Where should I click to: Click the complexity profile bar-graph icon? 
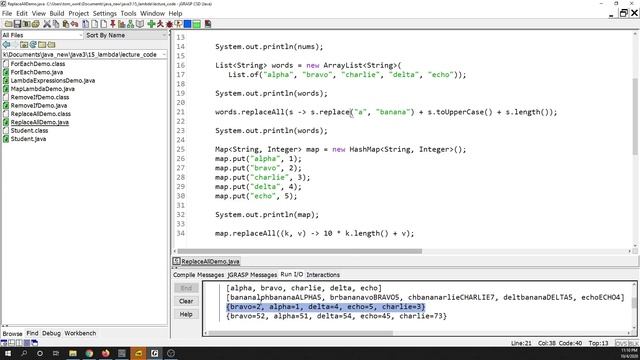121,24
